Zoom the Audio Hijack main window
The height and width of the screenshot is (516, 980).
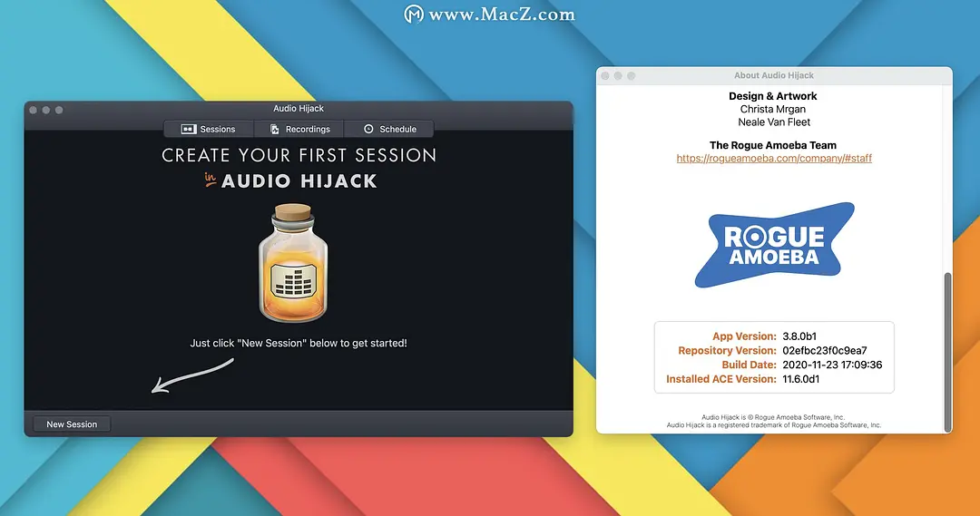pyautogui.click(x=59, y=110)
